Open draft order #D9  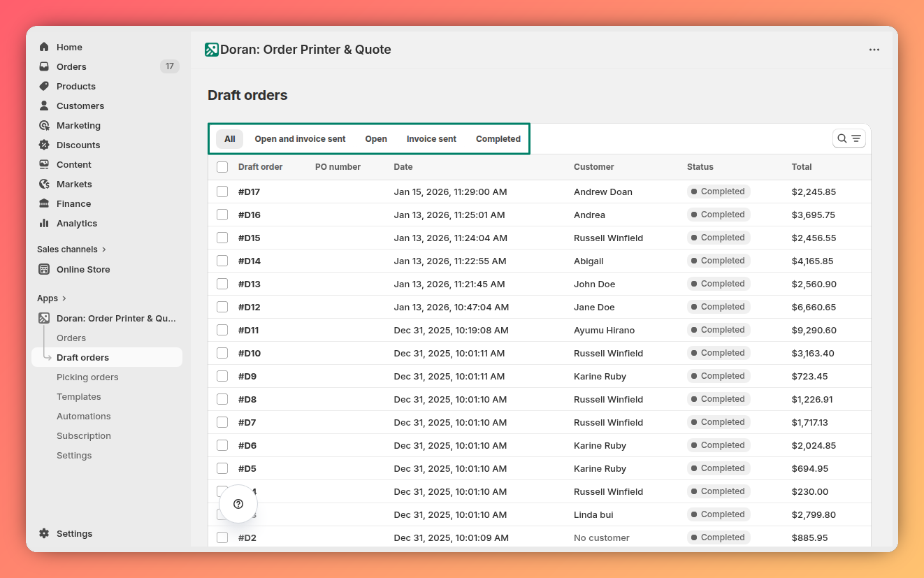point(247,376)
